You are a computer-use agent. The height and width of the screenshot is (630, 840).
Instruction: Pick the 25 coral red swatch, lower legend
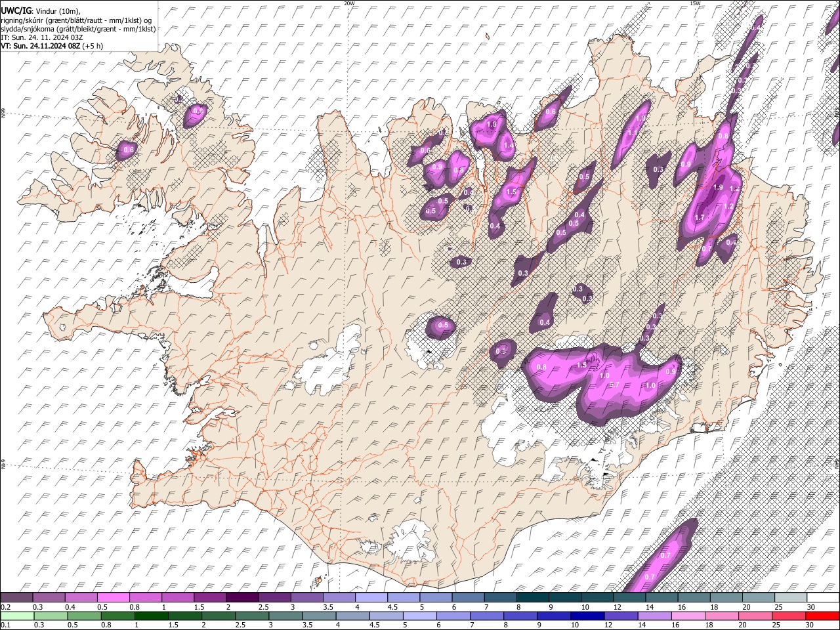tap(789, 616)
